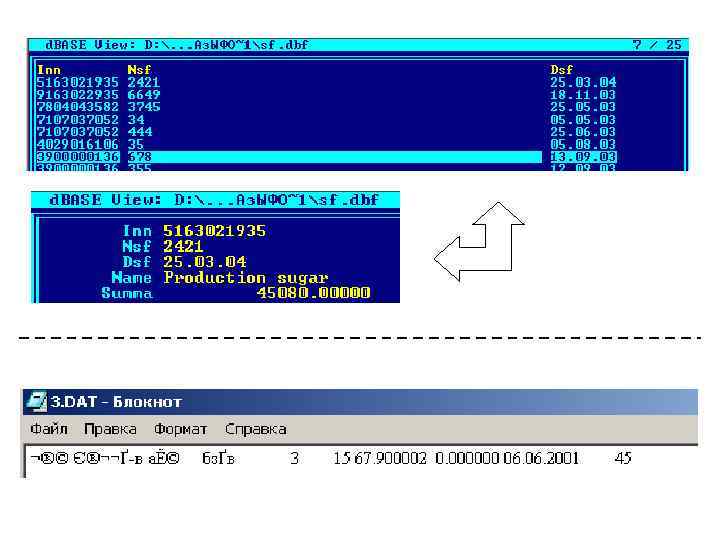Screen dimensions: 720x540
Task: Select the row with Inn 7804043582
Action: click(326, 107)
